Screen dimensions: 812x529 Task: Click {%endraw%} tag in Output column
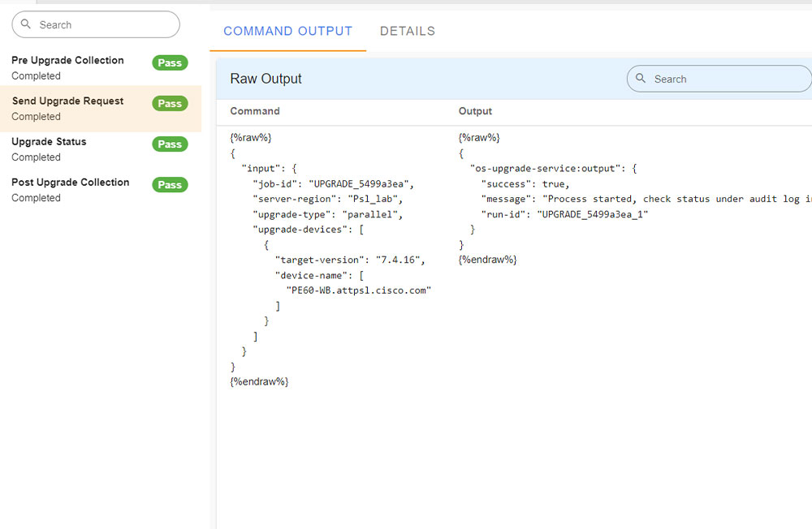point(487,260)
